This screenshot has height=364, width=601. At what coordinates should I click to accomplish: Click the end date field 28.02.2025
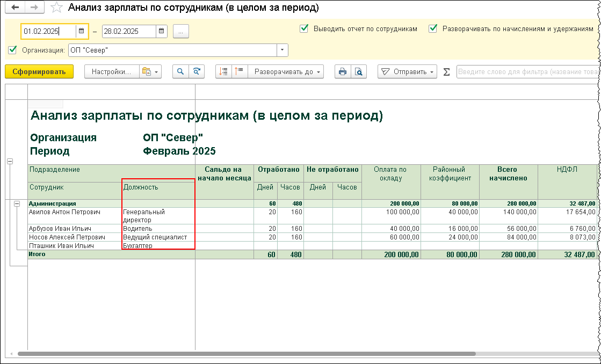point(129,32)
